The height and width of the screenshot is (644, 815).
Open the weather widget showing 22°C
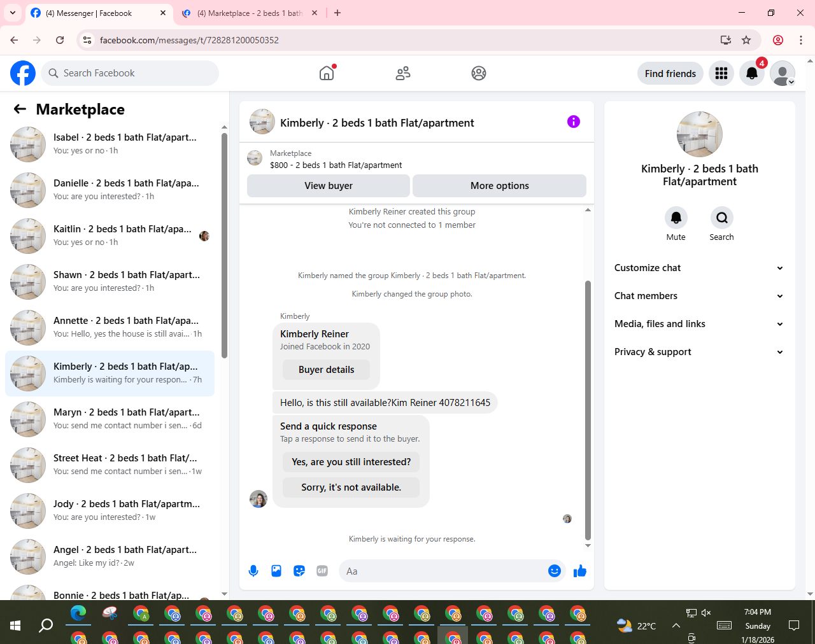tap(636, 626)
